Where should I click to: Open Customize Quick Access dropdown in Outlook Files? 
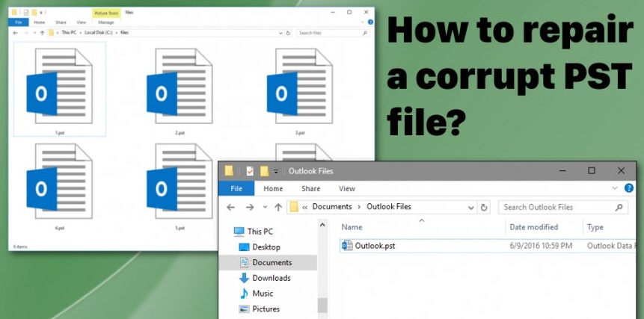[276, 171]
